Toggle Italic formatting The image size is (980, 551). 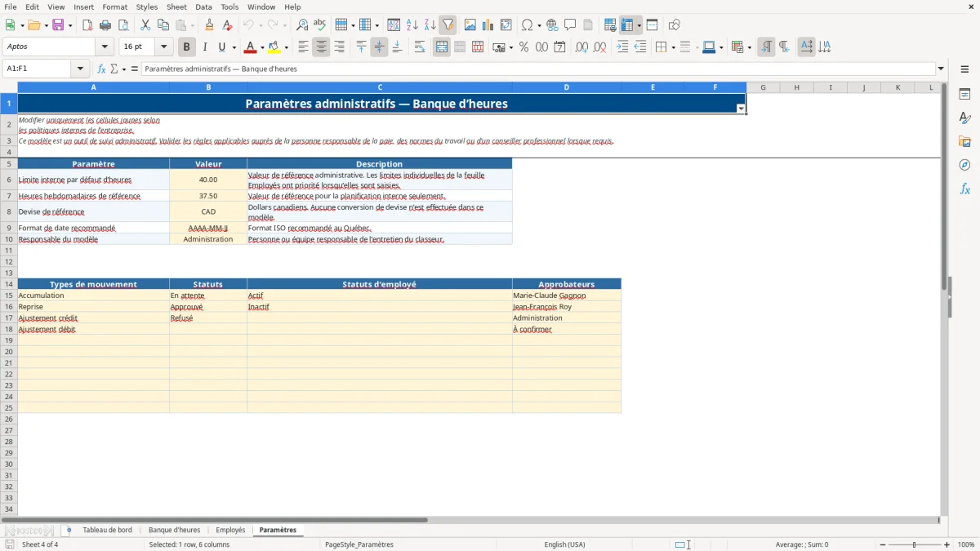[x=205, y=47]
